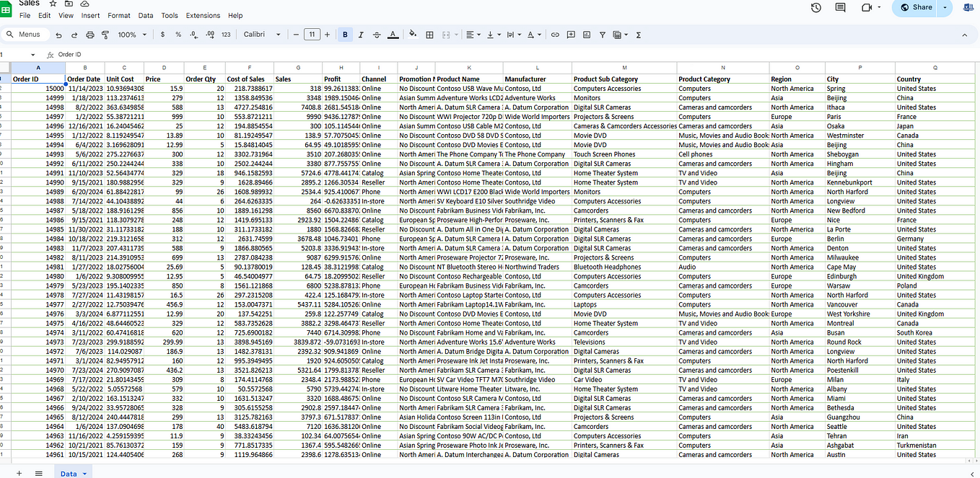Open the Data tab dropdown arrow
This screenshot has height=478, width=980.
[x=85, y=474]
